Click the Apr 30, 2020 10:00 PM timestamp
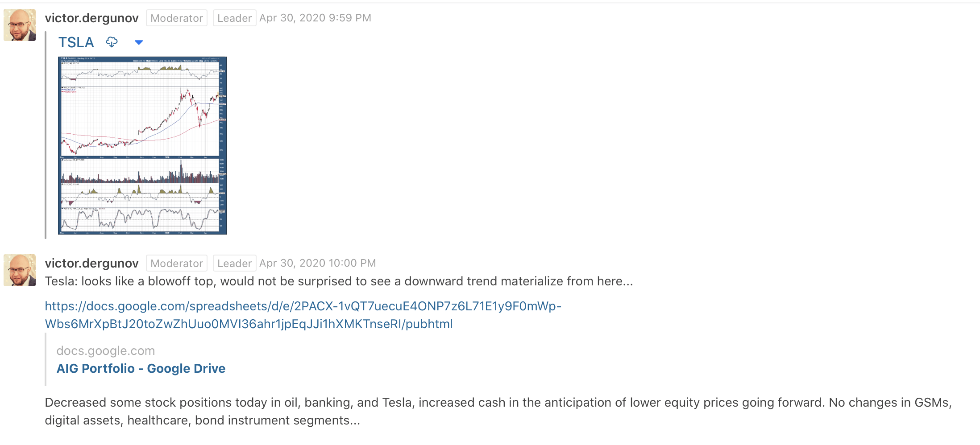Image resolution: width=980 pixels, height=445 pixels. pyautogui.click(x=318, y=263)
